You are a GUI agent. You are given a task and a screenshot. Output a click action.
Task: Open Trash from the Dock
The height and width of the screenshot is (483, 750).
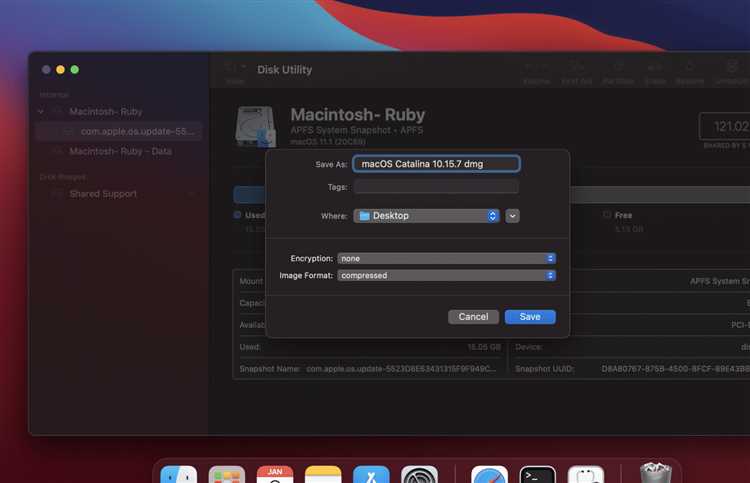pos(656,472)
